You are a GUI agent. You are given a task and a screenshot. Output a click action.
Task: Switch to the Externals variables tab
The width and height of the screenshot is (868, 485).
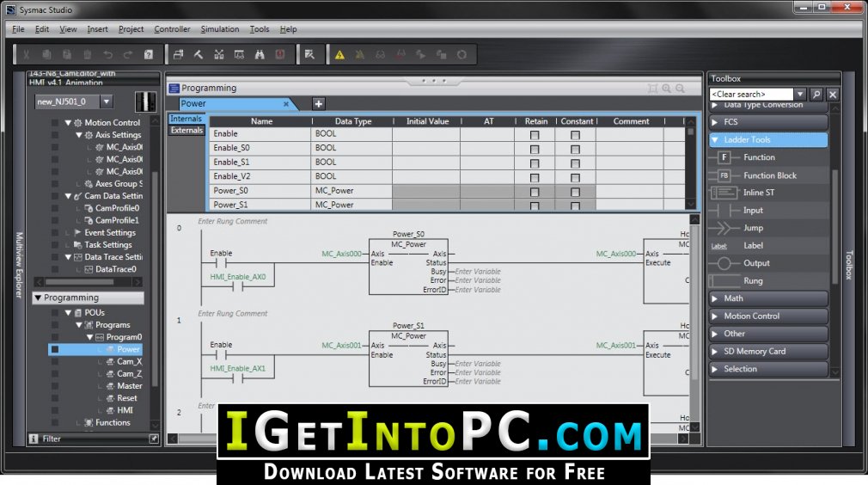click(x=186, y=130)
